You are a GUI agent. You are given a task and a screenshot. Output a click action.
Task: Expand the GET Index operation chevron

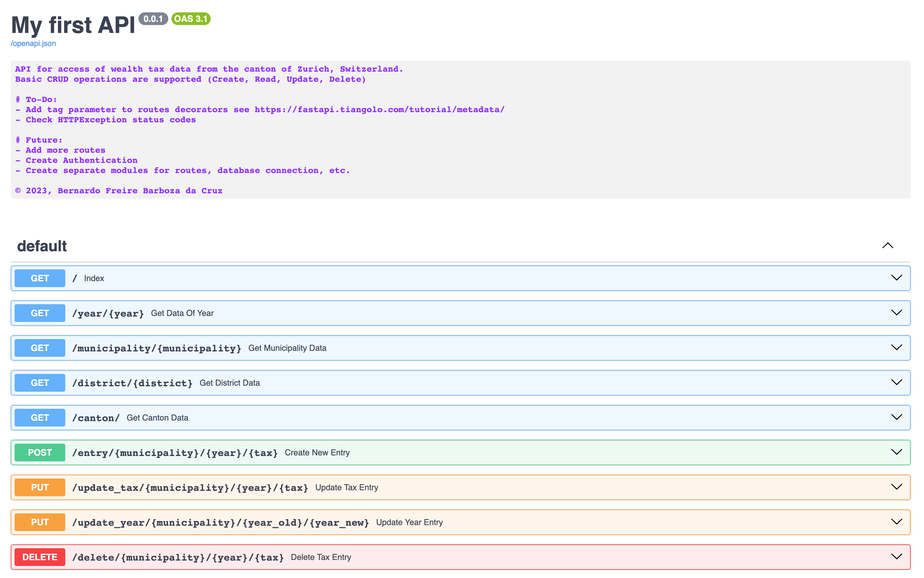pyautogui.click(x=897, y=278)
